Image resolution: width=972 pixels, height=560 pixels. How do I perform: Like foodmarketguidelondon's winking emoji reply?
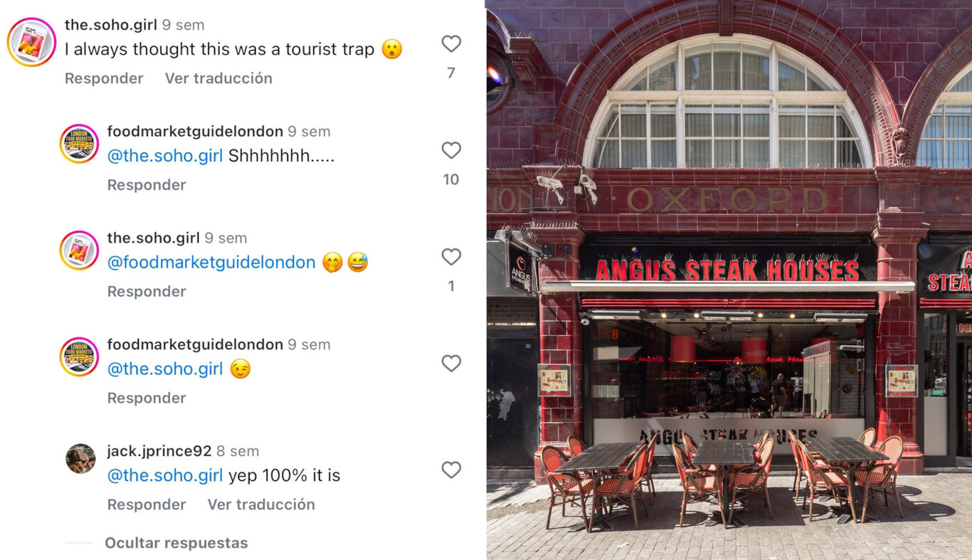click(451, 364)
